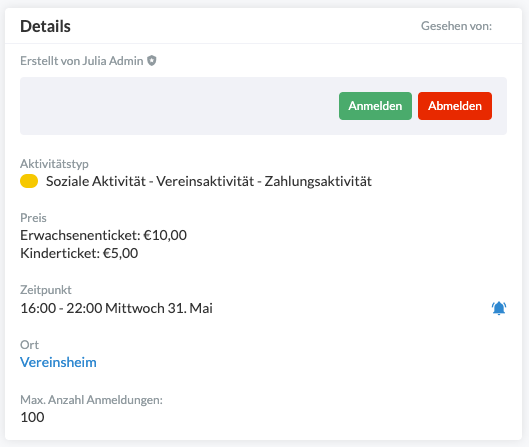Click the blue reminder bell icon

pyautogui.click(x=499, y=308)
